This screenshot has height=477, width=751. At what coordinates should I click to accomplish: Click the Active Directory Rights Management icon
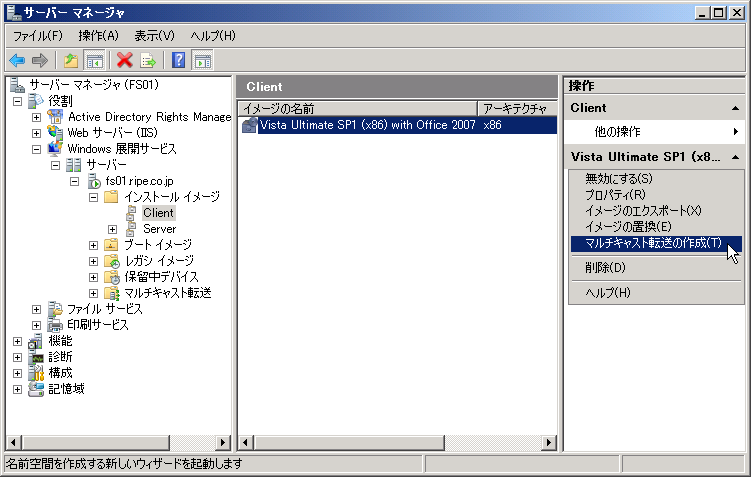point(55,116)
